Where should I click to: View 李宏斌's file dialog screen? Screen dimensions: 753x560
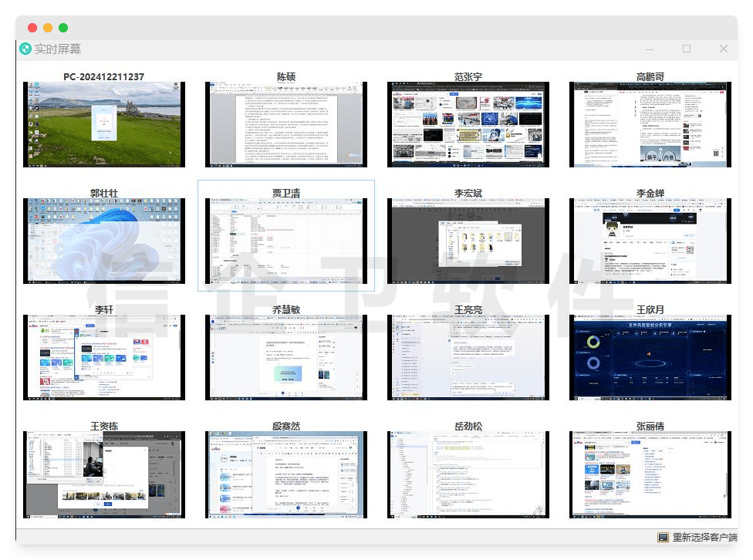pyautogui.click(x=468, y=241)
